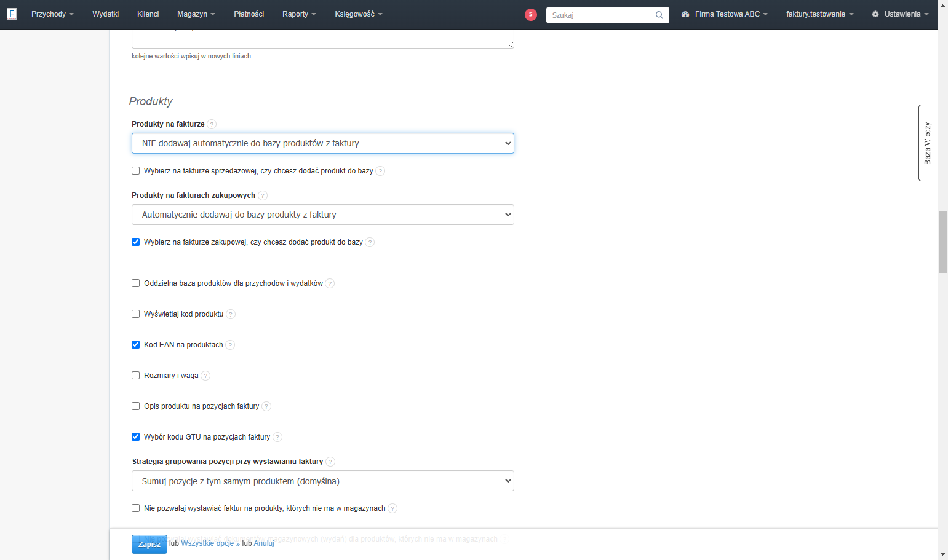Click dashboard icon beside Firma Testowa ABC
This screenshot has width=948, height=560.
(685, 14)
